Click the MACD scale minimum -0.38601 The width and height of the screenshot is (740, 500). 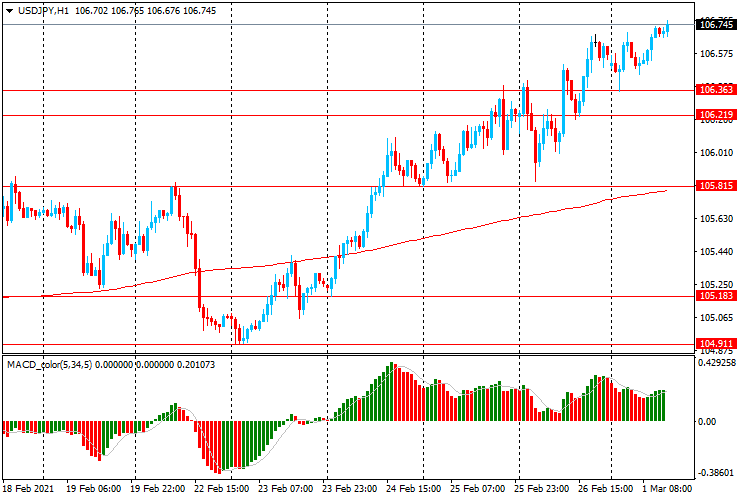(x=716, y=473)
